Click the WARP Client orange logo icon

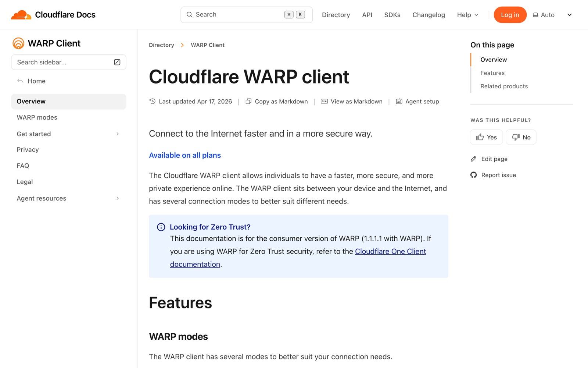(18, 43)
